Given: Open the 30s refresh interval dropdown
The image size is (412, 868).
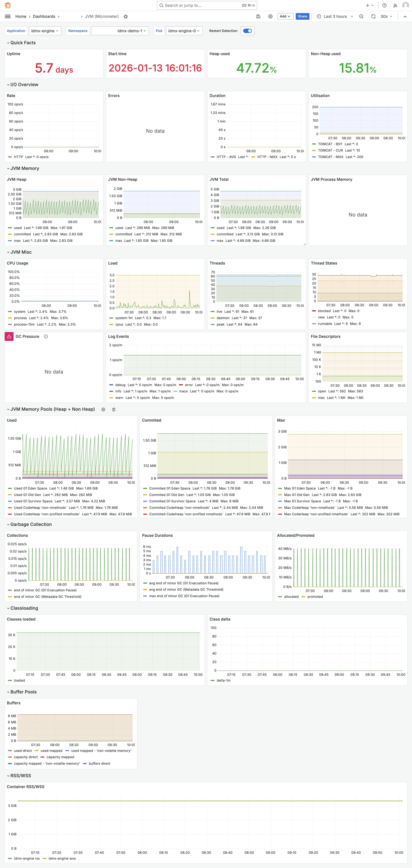Looking at the screenshot, I should (386, 17).
